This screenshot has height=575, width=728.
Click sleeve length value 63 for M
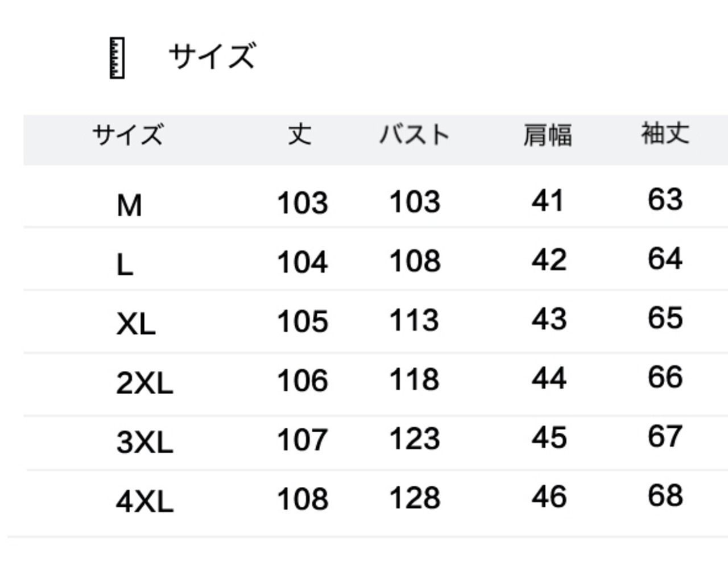point(665,200)
